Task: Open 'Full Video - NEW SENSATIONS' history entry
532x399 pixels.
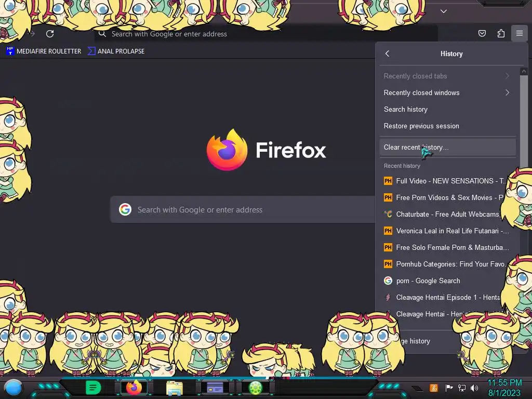Action: (447, 181)
